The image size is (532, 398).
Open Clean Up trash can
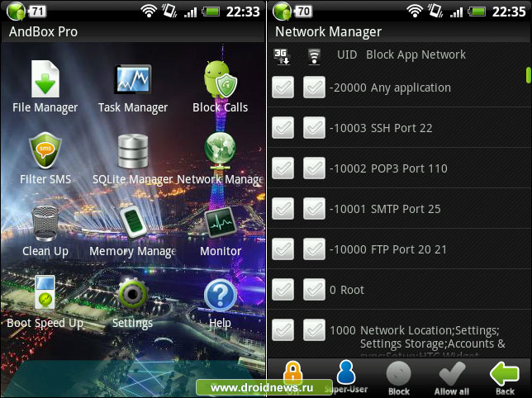[x=45, y=225]
